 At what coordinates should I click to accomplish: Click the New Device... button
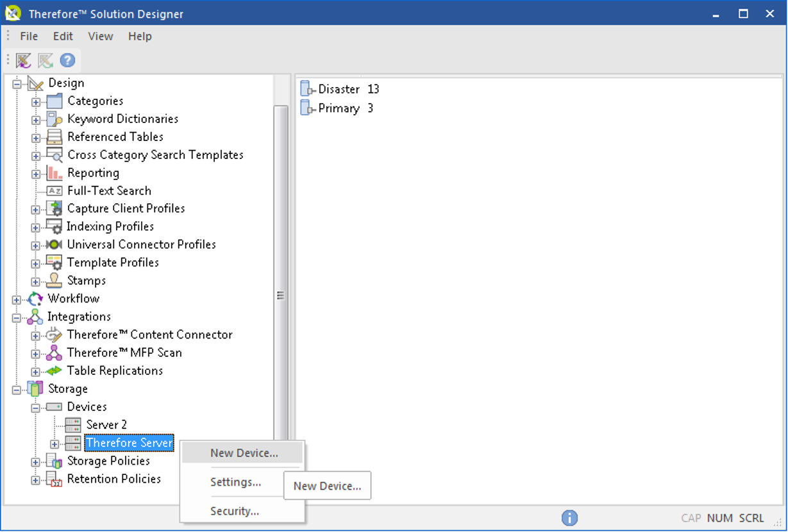(327, 485)
